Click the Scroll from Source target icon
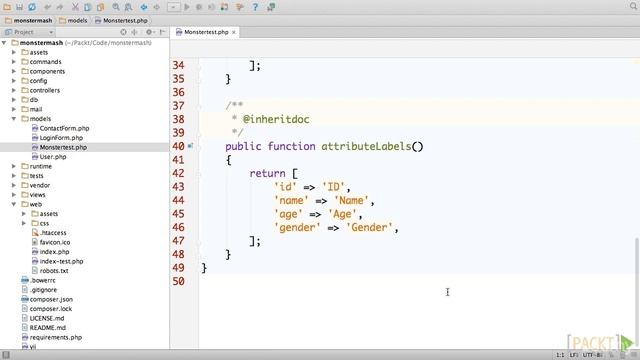The width and height of the screenshot is (640, 360). point(123,32)
